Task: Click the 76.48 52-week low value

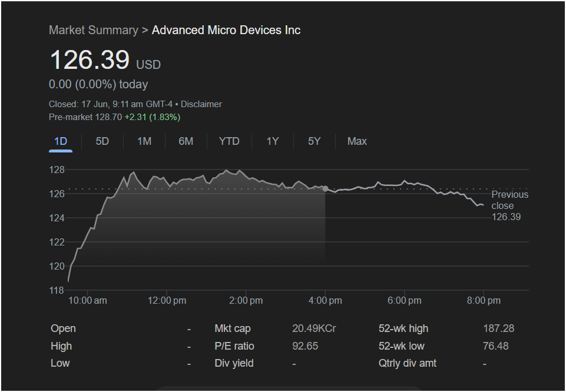Action: [495, 346]
